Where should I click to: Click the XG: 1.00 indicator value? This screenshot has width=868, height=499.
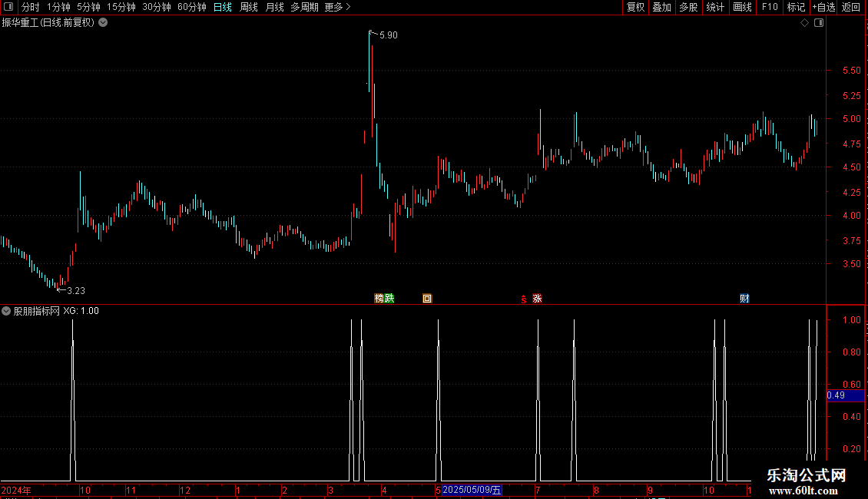tap(81, 311)
